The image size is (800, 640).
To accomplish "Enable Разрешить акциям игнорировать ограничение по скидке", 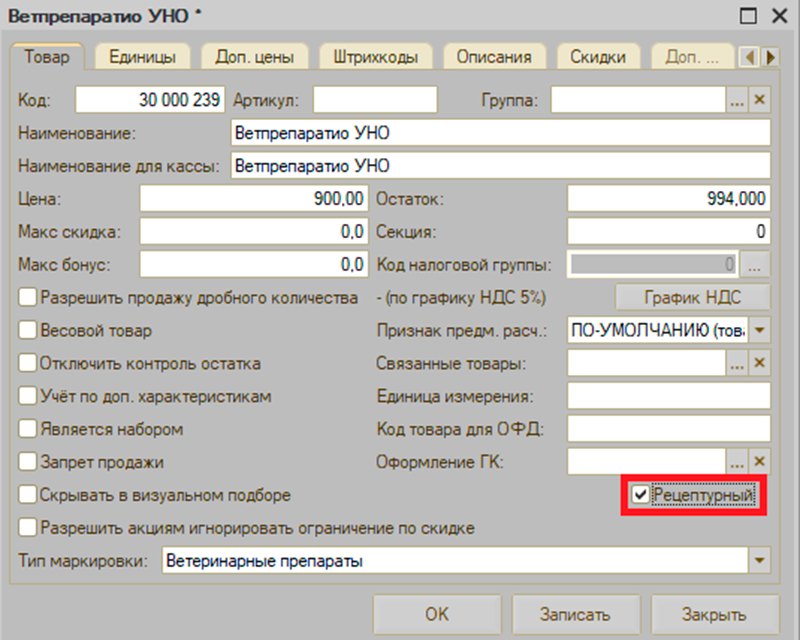I will point(28,527).
